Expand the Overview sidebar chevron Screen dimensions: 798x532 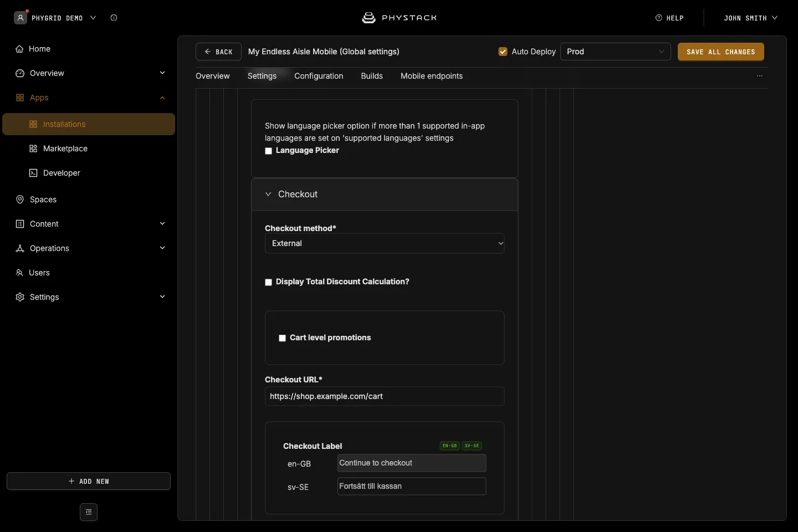(x=162, y=73)
